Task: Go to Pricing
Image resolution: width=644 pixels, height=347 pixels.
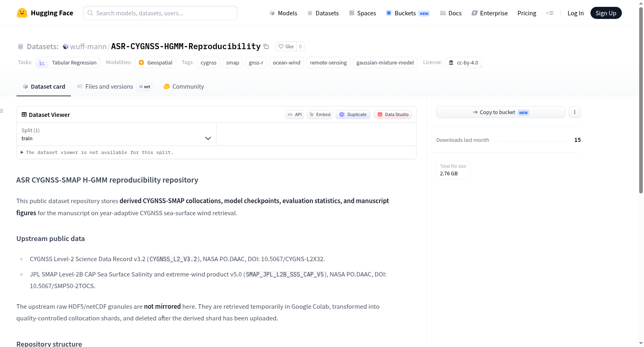Action: coord(527,13)
